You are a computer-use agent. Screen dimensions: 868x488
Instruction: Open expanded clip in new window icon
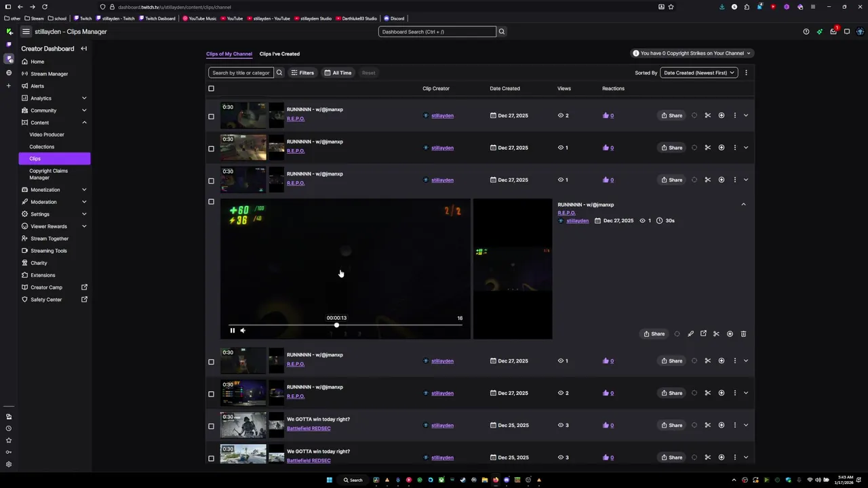[703, 333]
